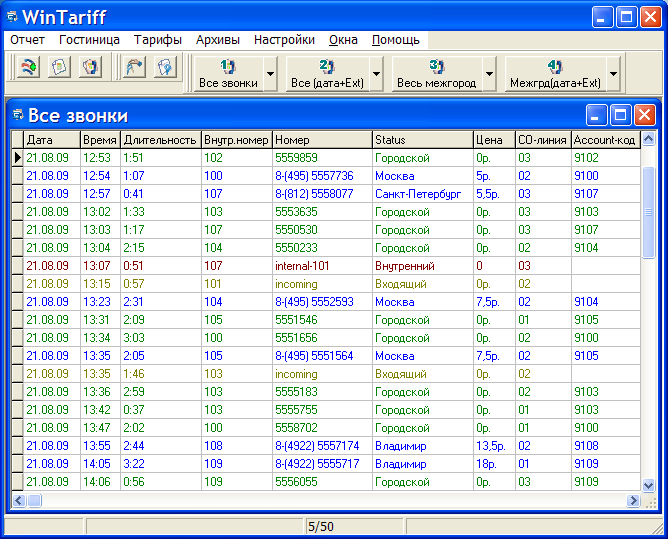Expand dropdown arrow next to Все звонки

270,74
